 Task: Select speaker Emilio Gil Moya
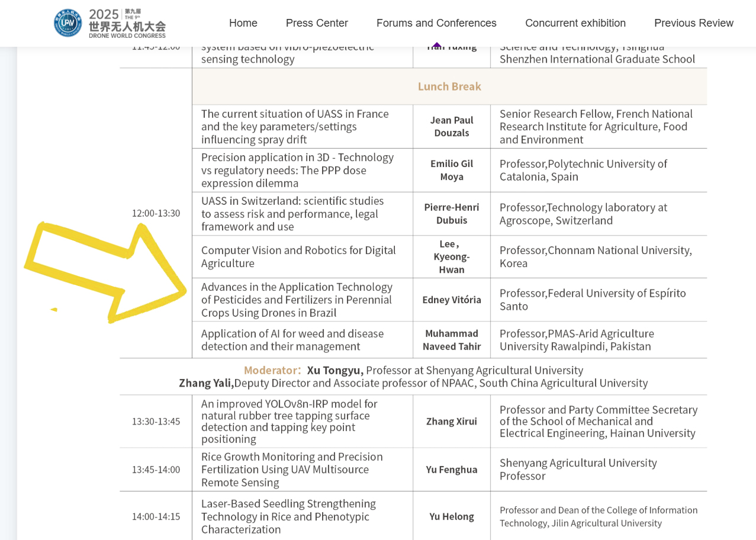(x=451, y=170)
